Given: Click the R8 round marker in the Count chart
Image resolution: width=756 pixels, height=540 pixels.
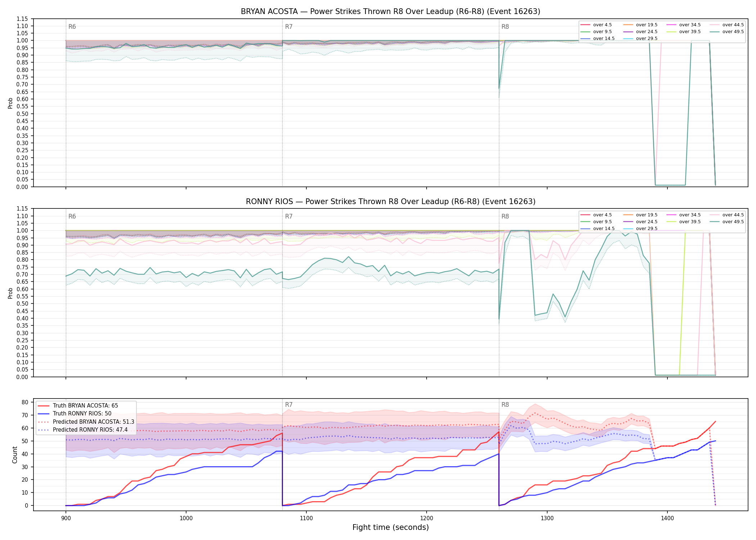Looking at the screenshot, I should pyautogui.click(x=505, y=405).
